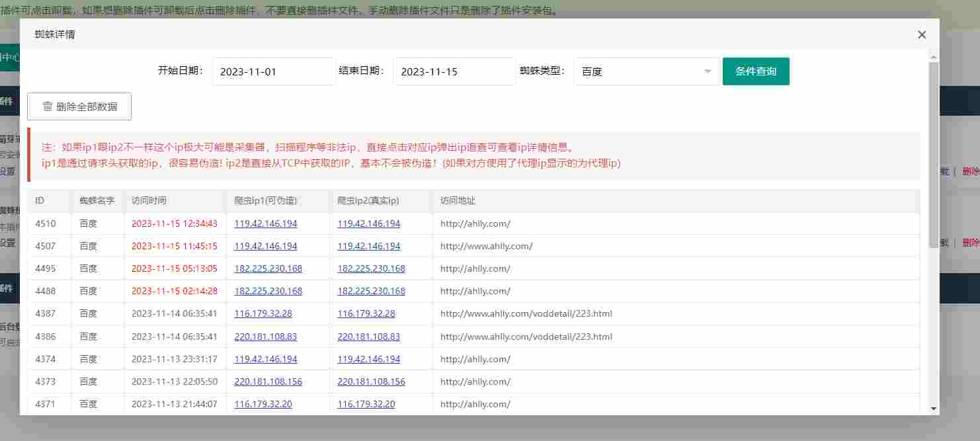Click the 条件查询 green query button
This screenshot has height=441, width=980.
[756, 71]
